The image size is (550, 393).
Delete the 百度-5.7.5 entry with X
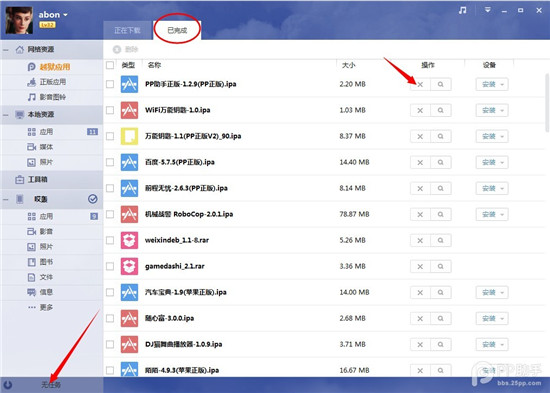(420, 162)
